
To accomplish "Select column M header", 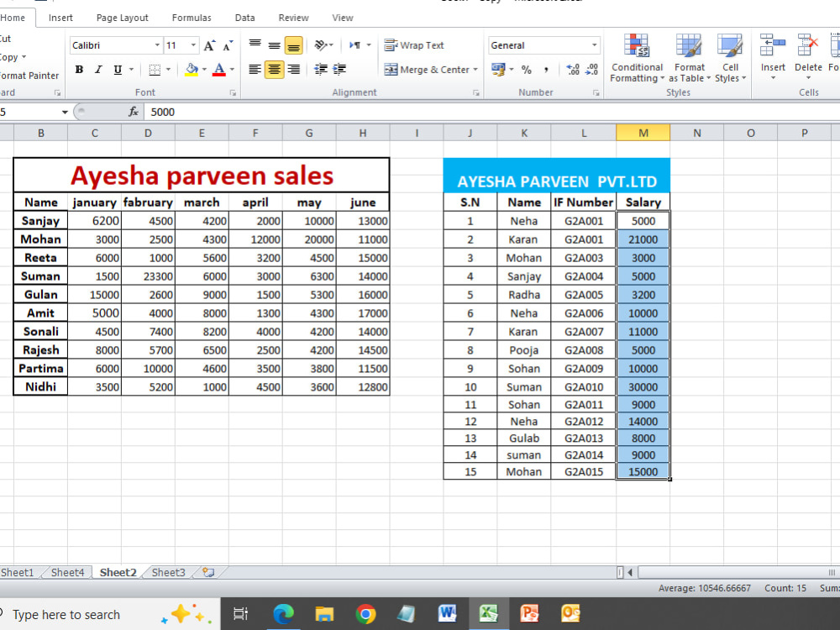I will pyautogui.click(x=643, y=133).
